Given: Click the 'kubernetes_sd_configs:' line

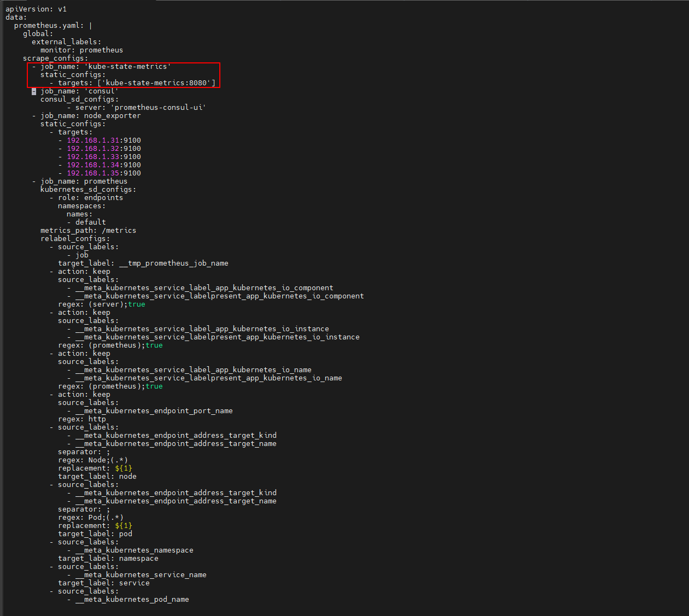Looking at the screenshot, I should pos(88,190).
